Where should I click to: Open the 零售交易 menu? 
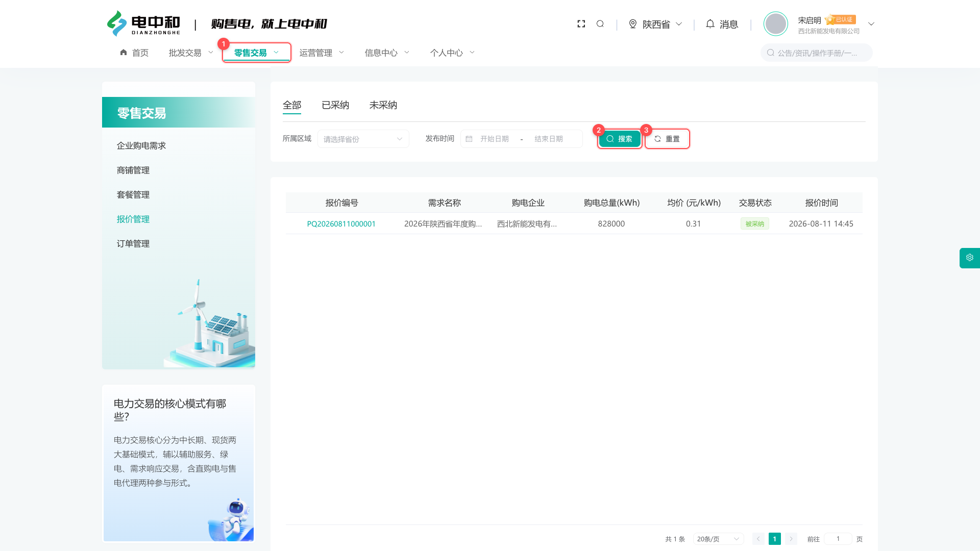(256, 53)
